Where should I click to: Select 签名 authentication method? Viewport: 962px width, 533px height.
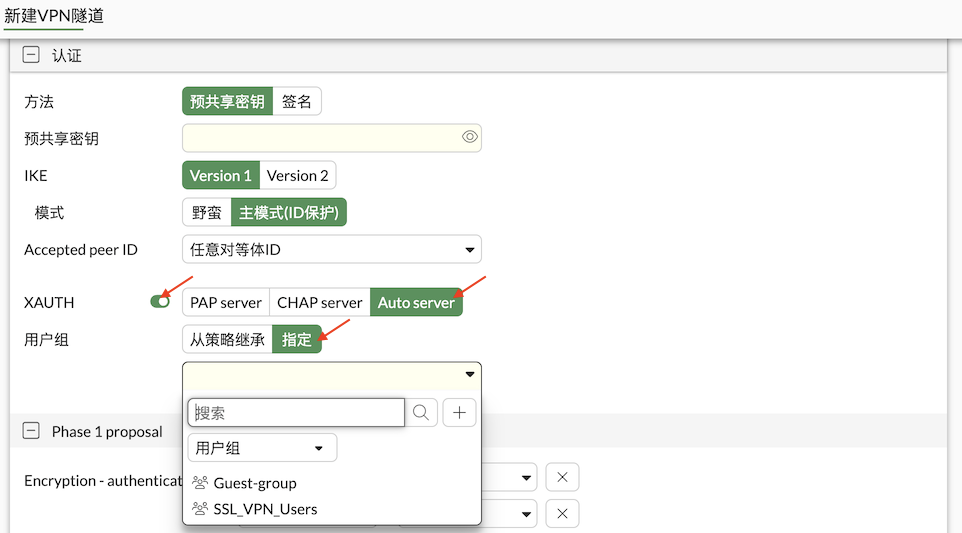(x=297, y=101)
